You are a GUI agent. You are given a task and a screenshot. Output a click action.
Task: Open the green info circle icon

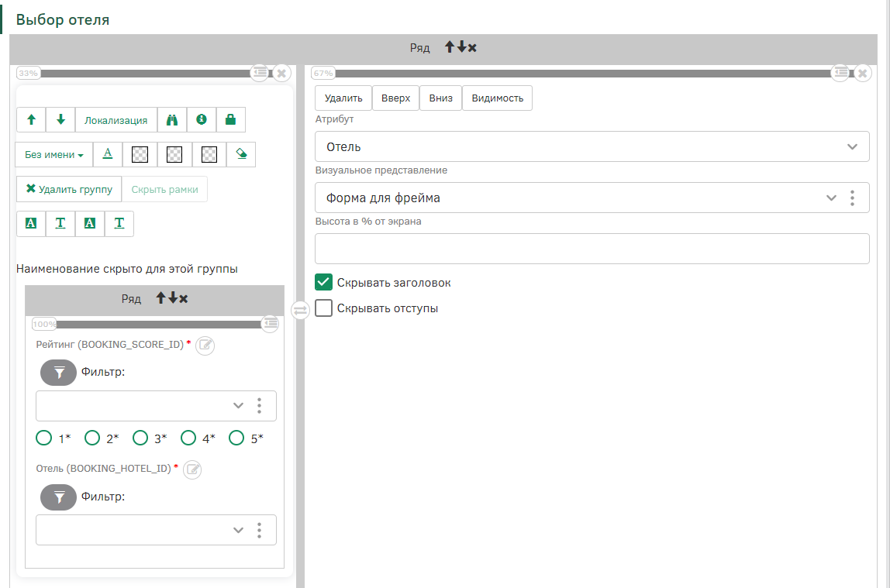pos(202,119)
